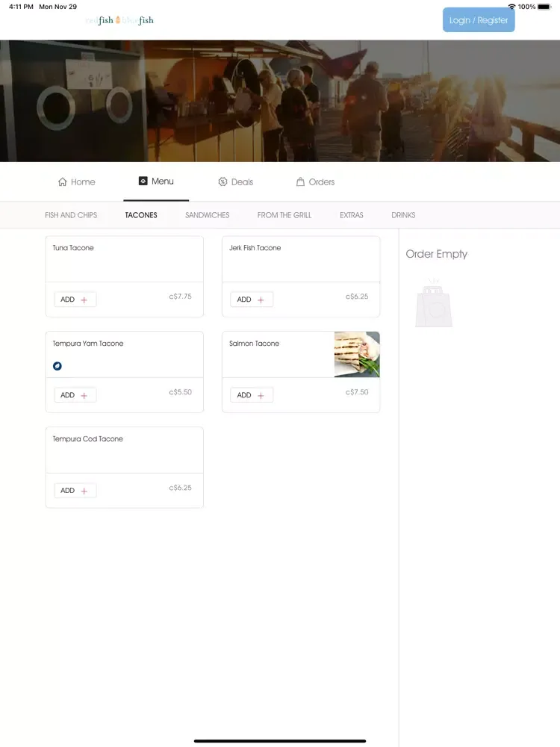Click the Home house icon
The height and width of the screenshot is (747, 560).
coord(63,182)
